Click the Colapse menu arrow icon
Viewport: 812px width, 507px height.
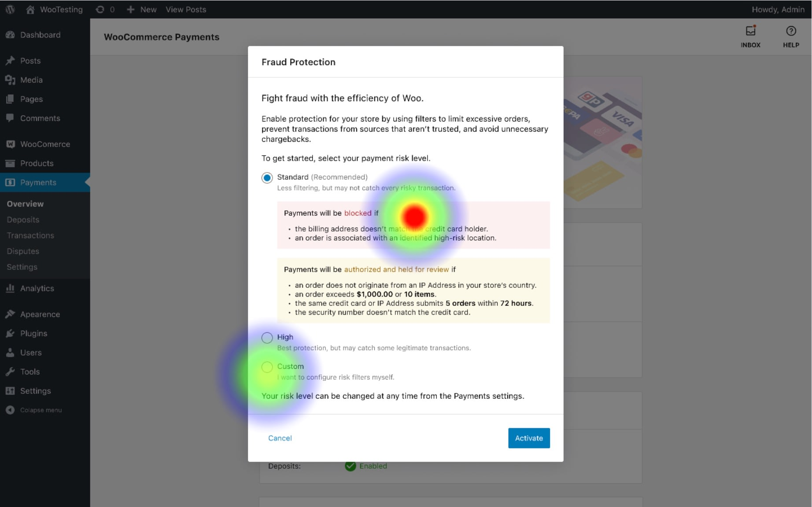click(x=10, y=410)
